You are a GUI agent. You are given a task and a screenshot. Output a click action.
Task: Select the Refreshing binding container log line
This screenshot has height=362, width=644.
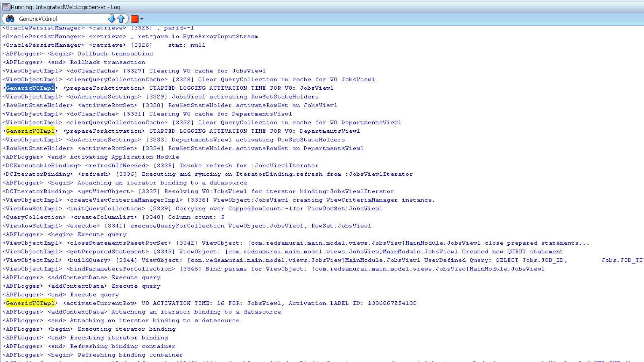pyautogui.click(x=93, y=346)
